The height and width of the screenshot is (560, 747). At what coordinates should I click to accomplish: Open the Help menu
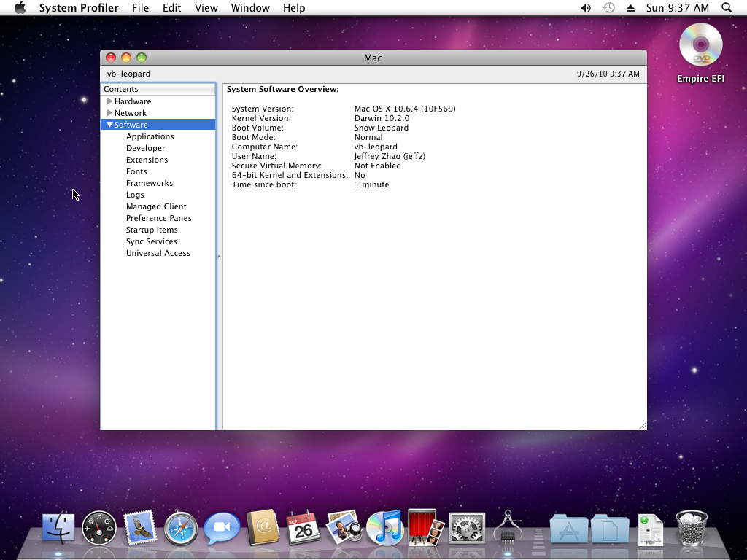pyautogui.click(x=294, y=7)
